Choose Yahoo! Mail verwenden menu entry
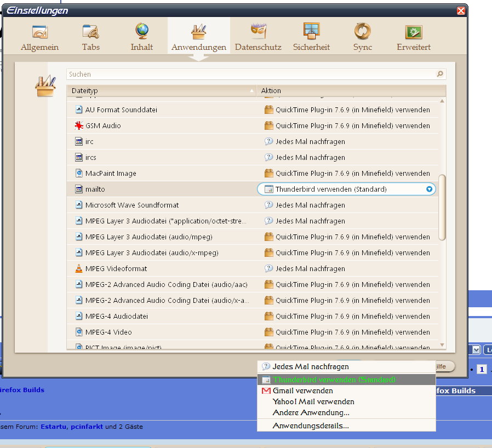 coord(346,401)
